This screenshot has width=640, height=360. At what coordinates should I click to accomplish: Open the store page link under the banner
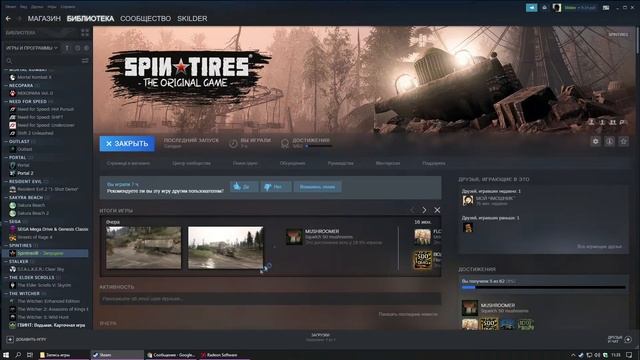(128, 163)
